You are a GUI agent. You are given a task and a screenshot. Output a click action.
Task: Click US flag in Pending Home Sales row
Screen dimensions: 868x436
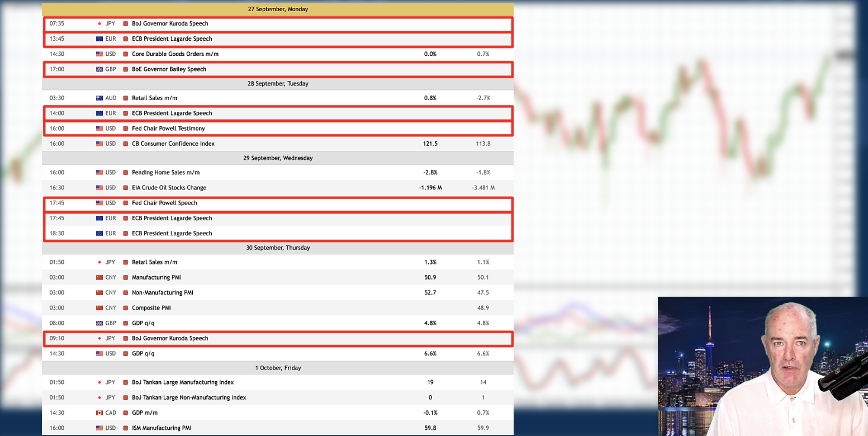pyautogui.click(x=99, y=173)
